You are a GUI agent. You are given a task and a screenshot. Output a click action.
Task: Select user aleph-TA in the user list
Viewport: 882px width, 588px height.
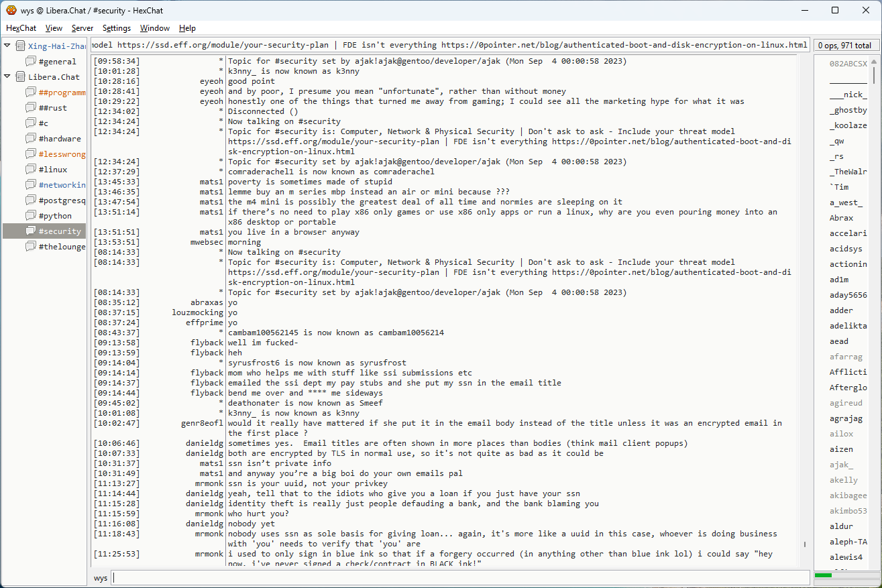click(848, 542)
